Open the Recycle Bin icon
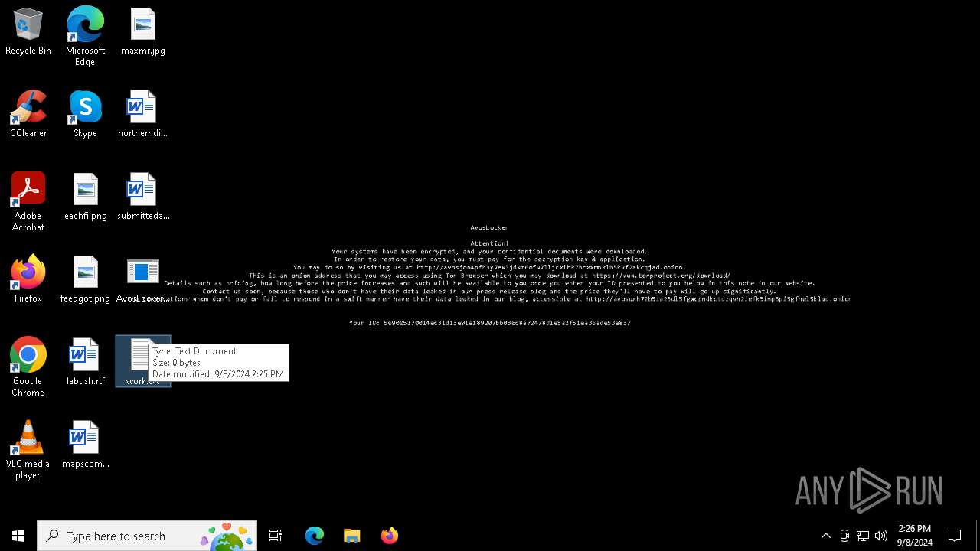Image resolution: width=980 pixels, height=551 pixels. [x=28, y=32]
